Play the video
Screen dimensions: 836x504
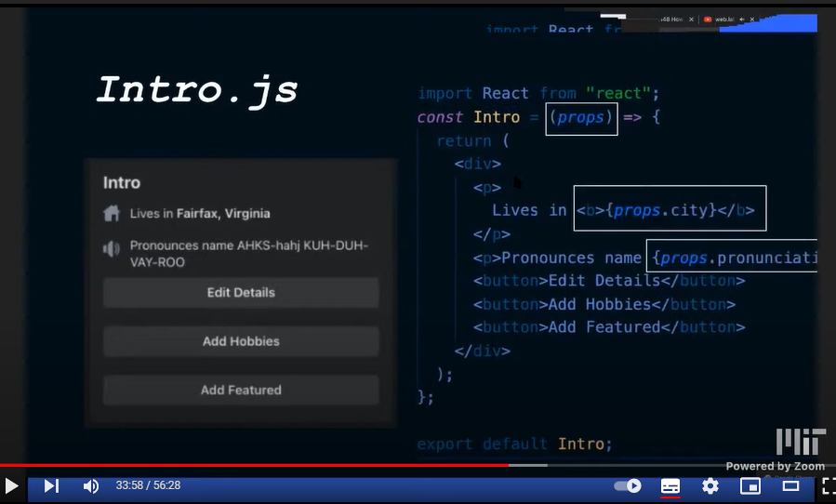click(x=11, y=485)
